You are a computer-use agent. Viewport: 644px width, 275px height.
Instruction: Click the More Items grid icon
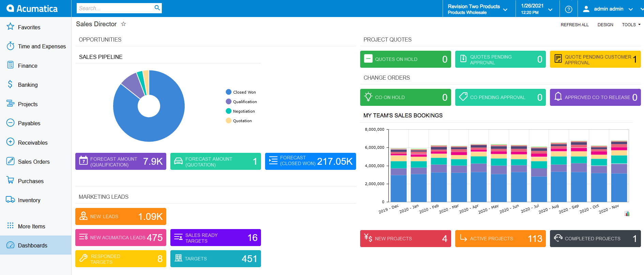[x=11, y=226]
